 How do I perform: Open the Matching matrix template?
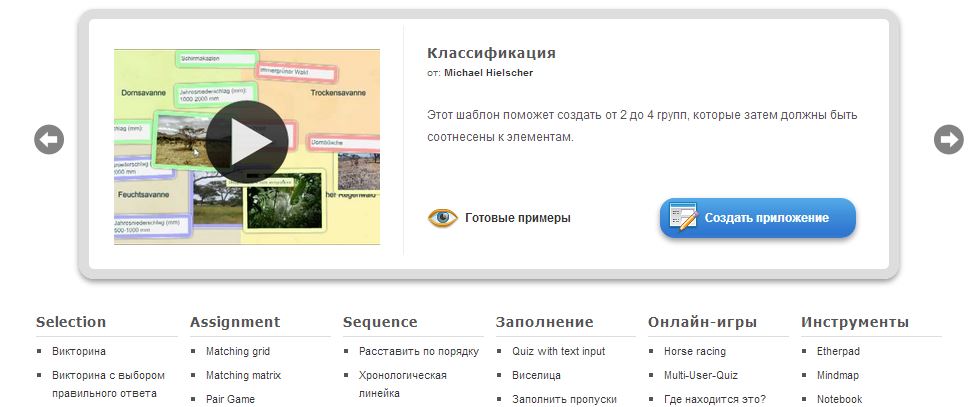[244, 375]
